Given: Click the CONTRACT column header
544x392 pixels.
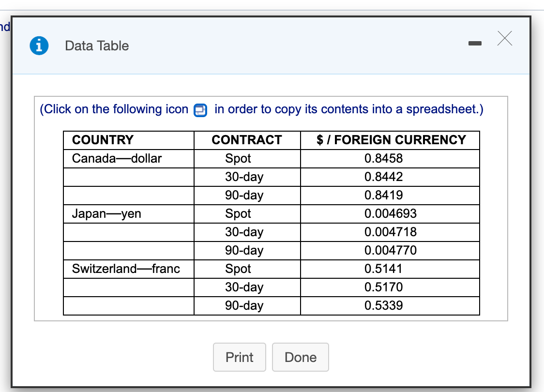Looking at the screenshot, I should tap(247, 140).
